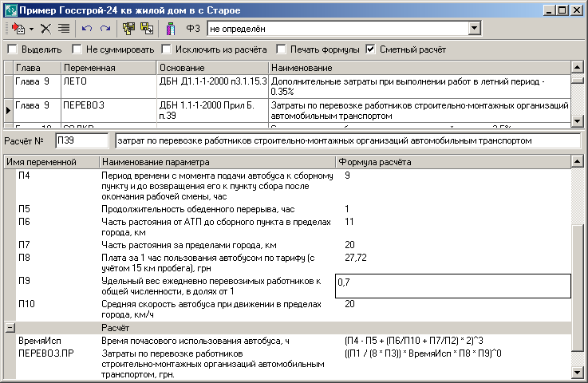Tick the Исключить из расчёта checkbox
588x383 pixels.
(x=166, y=49)
